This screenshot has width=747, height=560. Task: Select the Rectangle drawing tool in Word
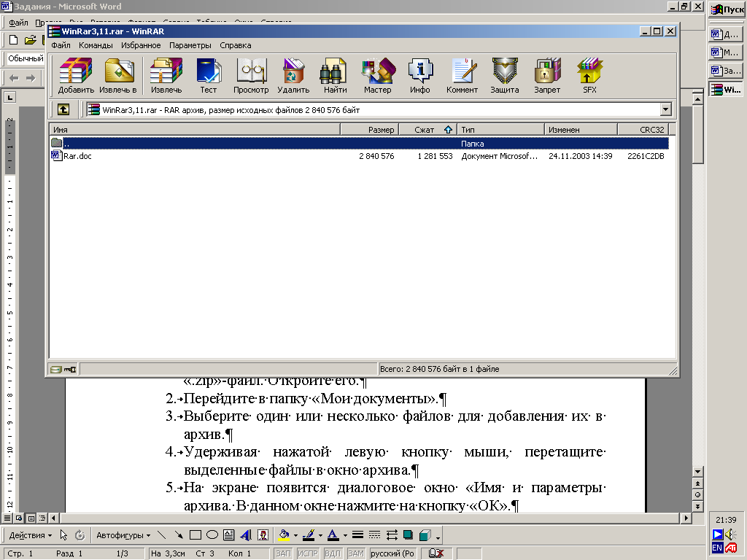pos(196,535)
